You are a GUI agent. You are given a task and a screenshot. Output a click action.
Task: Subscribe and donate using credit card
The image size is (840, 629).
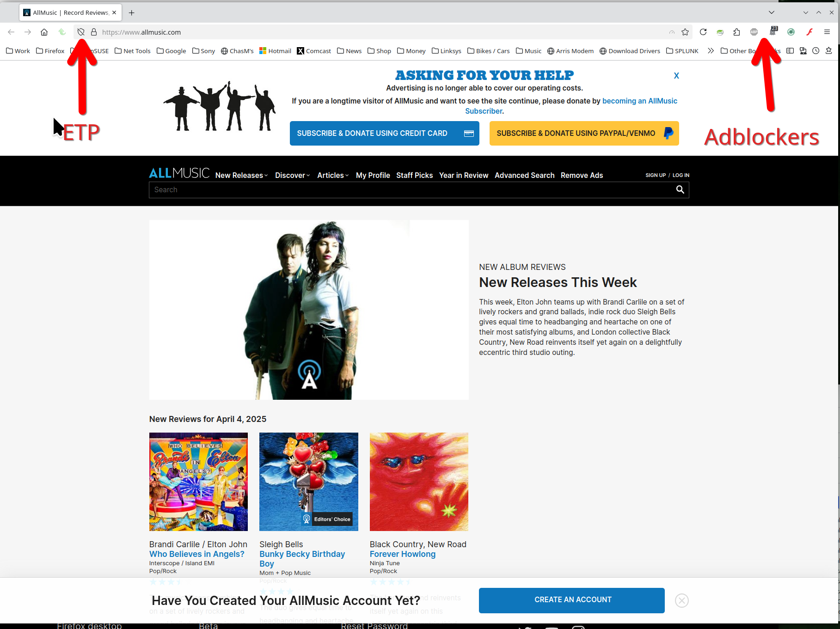(x=385, y=133)
